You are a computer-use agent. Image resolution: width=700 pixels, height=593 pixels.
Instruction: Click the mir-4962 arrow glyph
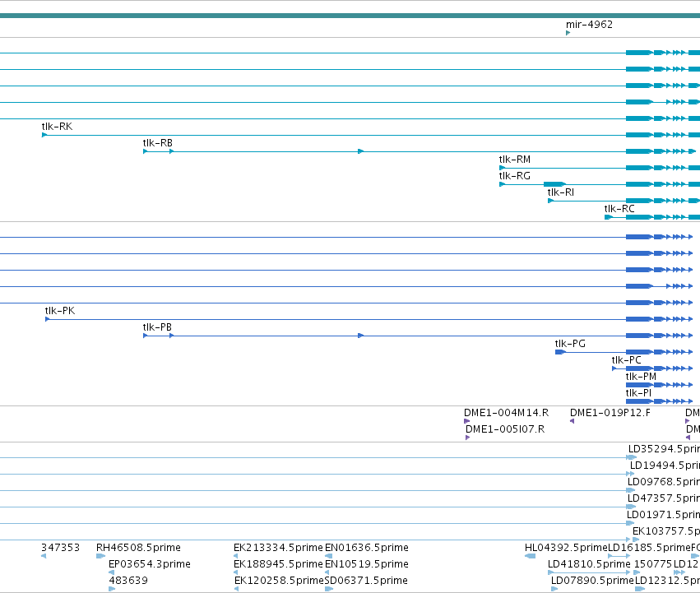[x=568, y=33]
